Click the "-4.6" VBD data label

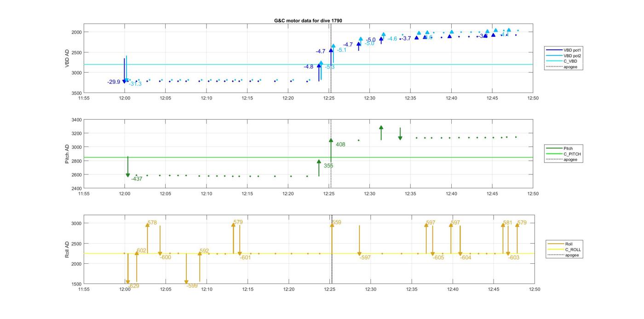tap(392, 39)
